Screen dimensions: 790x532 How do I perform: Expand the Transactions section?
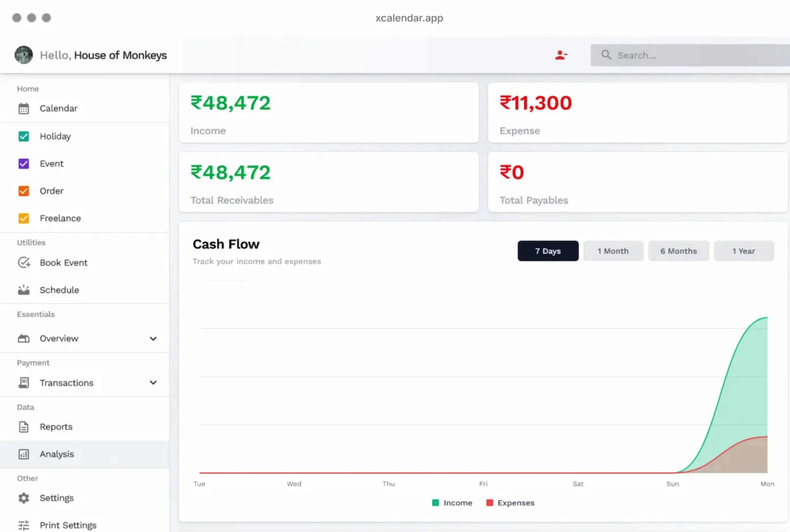[x=153, y=383]
